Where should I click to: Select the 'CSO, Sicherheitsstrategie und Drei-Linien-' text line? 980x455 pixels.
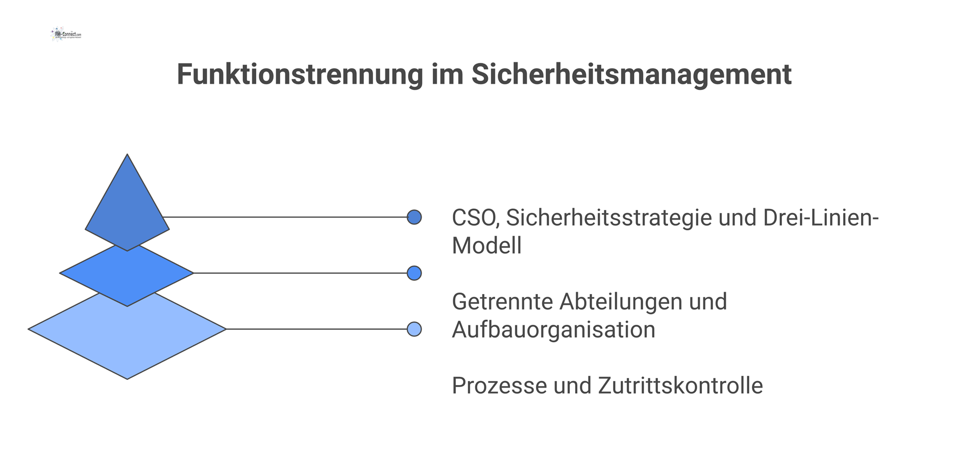665,218
